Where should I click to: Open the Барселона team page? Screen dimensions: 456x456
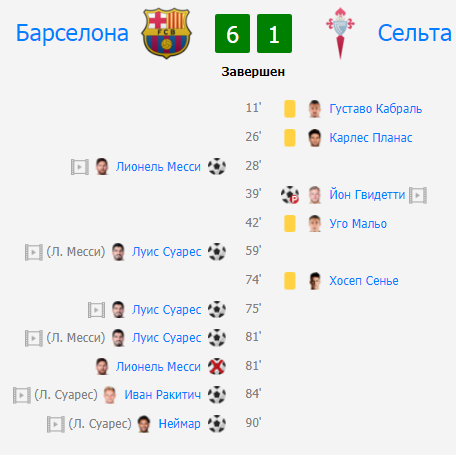72,33
